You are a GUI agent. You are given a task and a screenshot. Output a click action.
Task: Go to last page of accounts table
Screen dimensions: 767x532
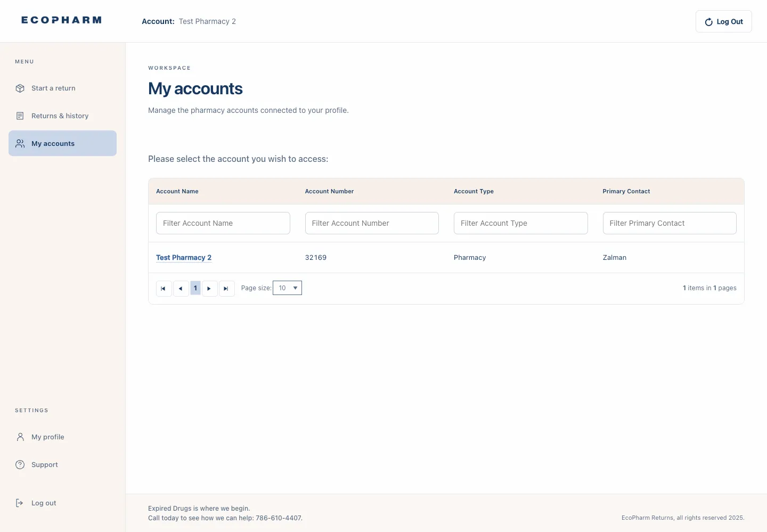pyautogui.click(x=226, y=289)
